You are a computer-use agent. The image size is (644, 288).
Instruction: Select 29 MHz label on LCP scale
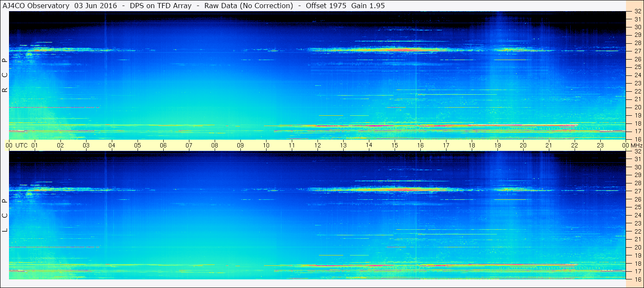(637, 175)
